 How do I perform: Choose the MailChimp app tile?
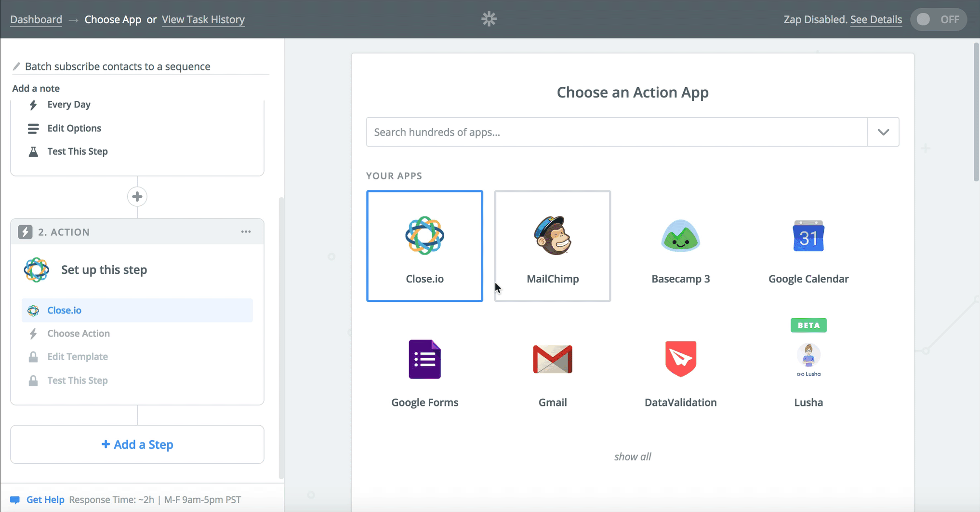[553, 246]
